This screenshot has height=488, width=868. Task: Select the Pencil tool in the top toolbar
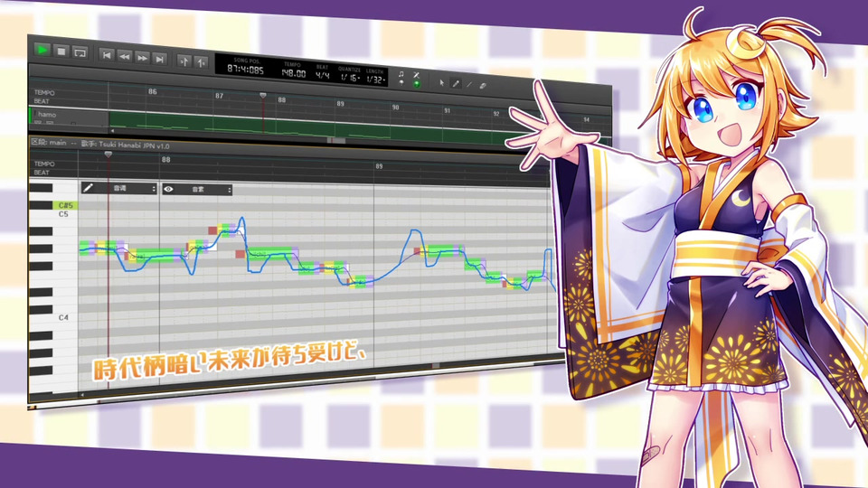click(456, 84)
